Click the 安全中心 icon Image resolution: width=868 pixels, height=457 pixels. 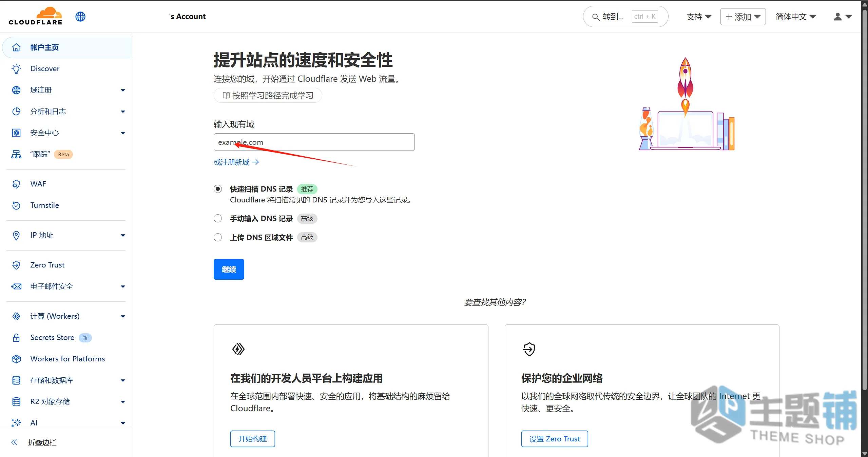point(16,133)
